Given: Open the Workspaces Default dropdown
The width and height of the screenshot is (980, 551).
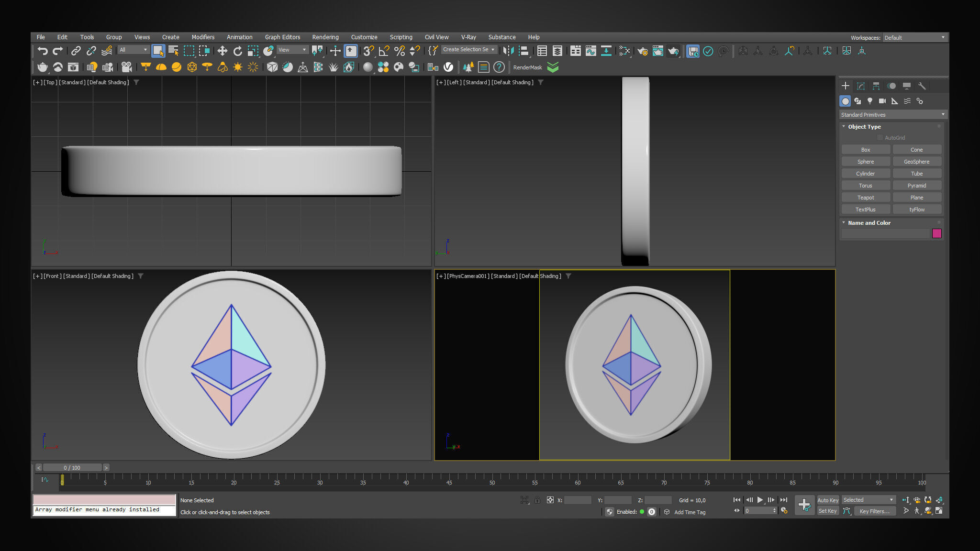Looking at the screenshot, I should point(914,38).
